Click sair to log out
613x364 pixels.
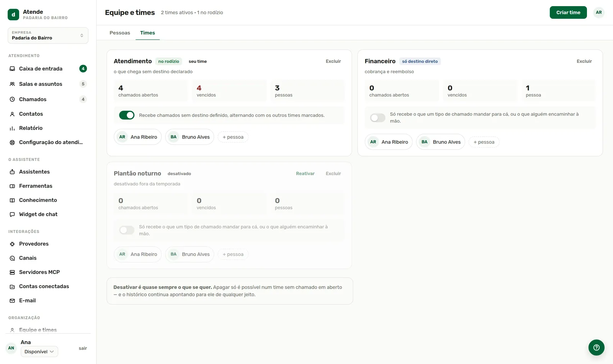83,348
